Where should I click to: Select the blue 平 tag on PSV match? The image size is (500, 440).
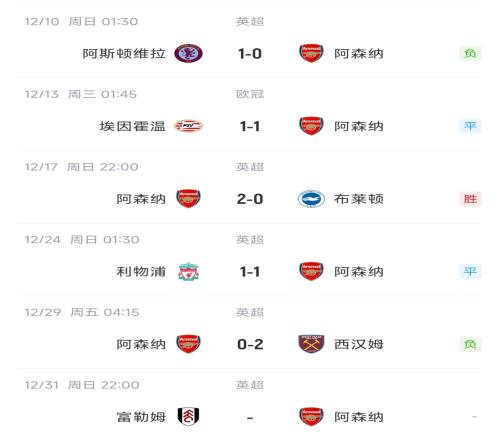pos(470,126)
